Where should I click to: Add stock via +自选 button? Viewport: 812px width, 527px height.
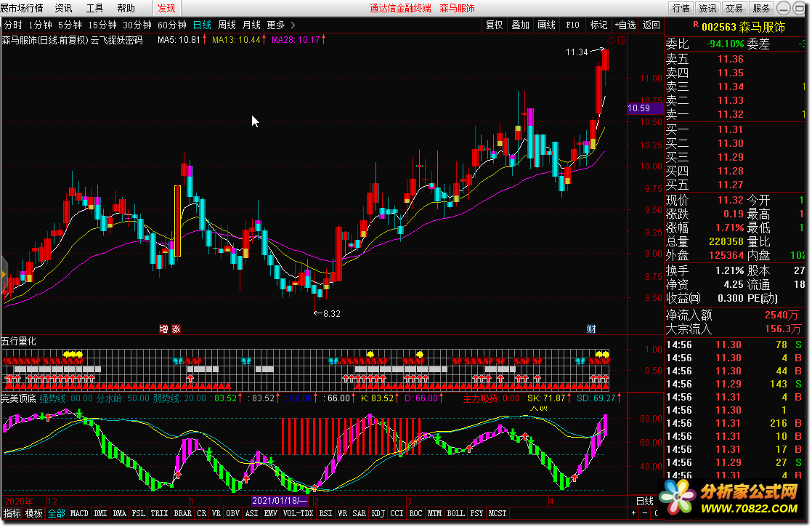click(x=625, y=25)
